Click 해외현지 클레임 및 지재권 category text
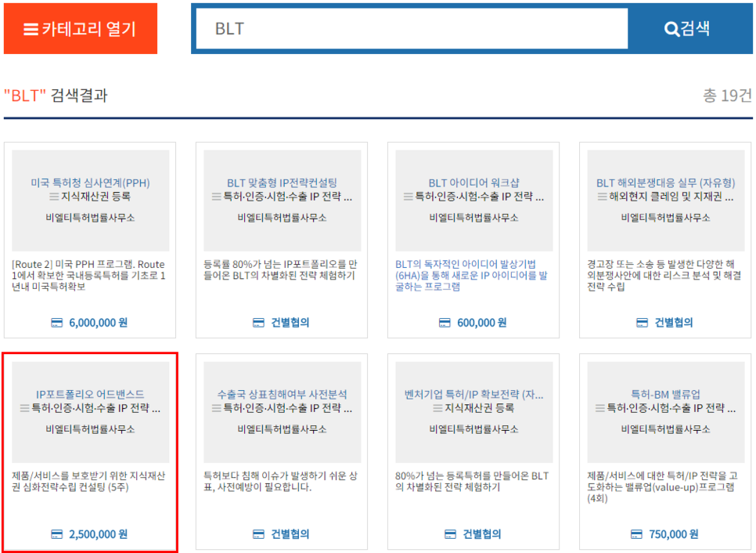 pyautogui.click(x=671, y=197)
